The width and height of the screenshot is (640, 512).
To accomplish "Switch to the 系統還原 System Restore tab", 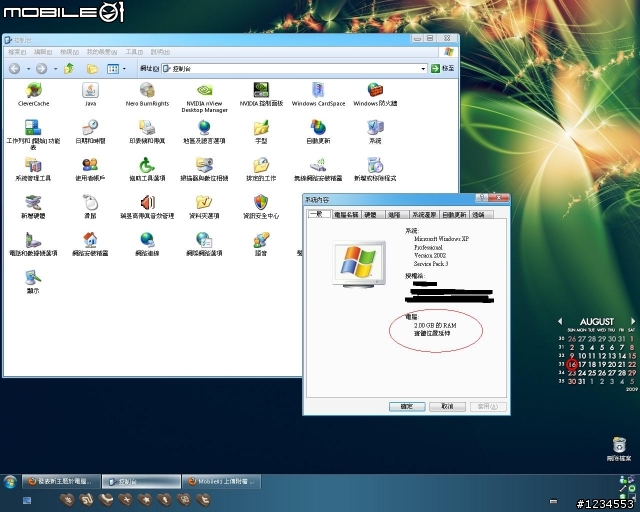I will (x=424, y=215).
